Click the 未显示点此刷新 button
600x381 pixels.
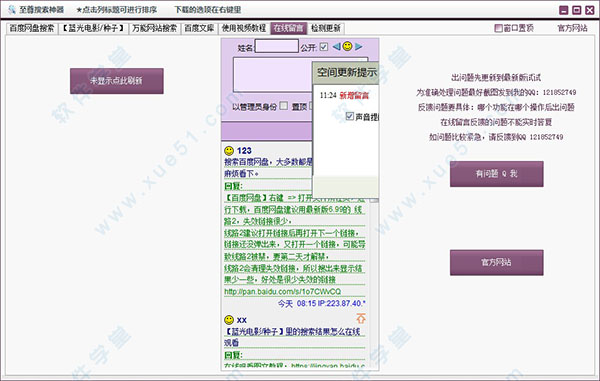(117, 81)
